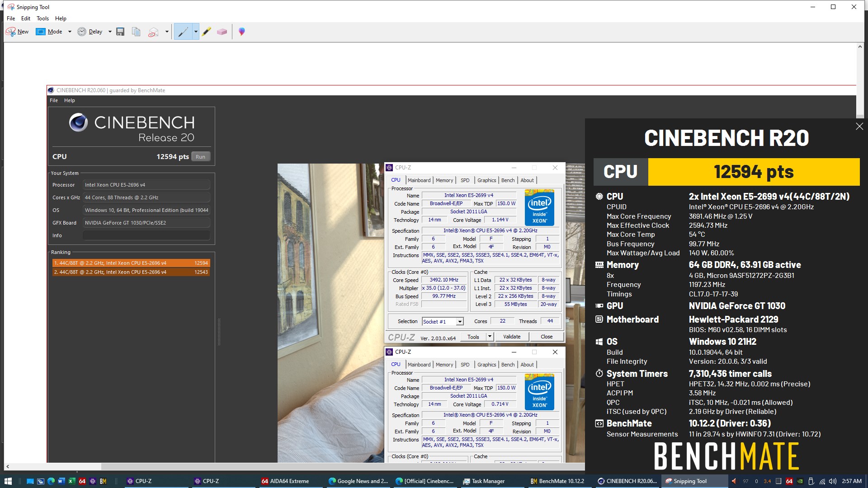The height and width of the screenshot is (488, 868).
Task: Click the Run button next to 12594 pts
Action: point(201,156)
